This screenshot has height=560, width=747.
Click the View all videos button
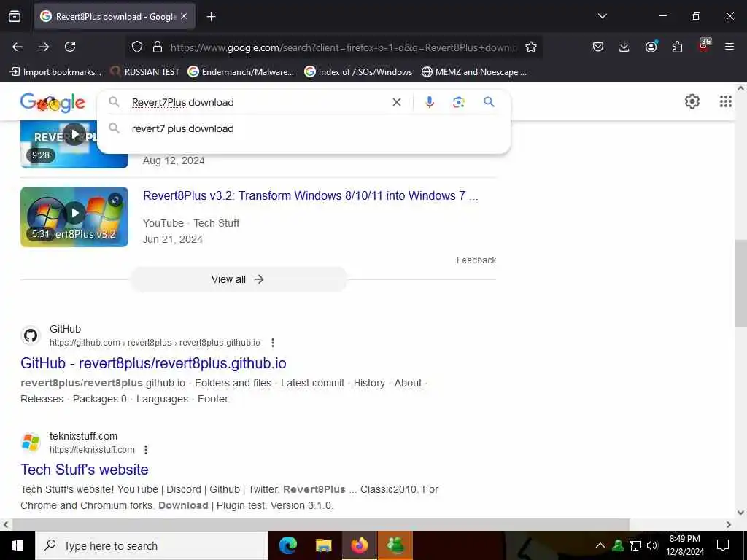[239, 279]
